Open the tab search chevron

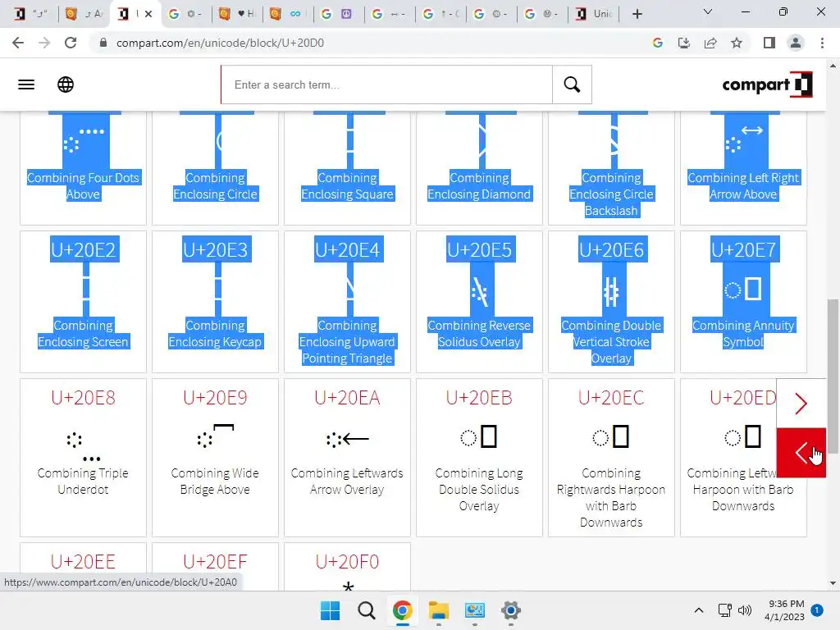pyautogui.click(x=708, y=11)
